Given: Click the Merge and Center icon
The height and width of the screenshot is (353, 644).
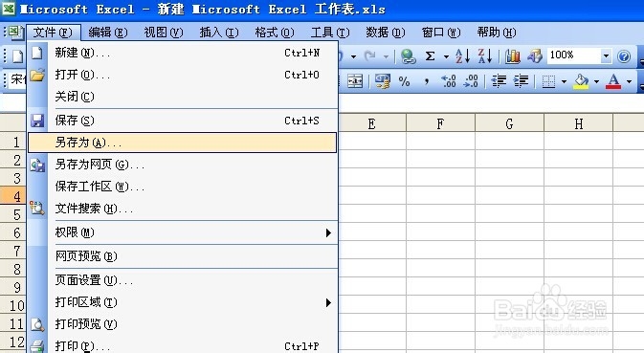Looking at the screenshot, I should point(355,81).
